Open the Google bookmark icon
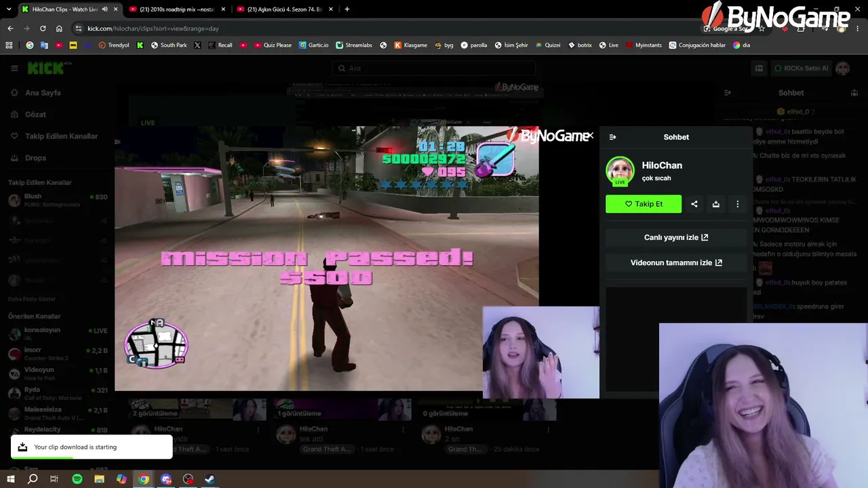The height and width of the screenshot is (488, 868). point(29,45)
